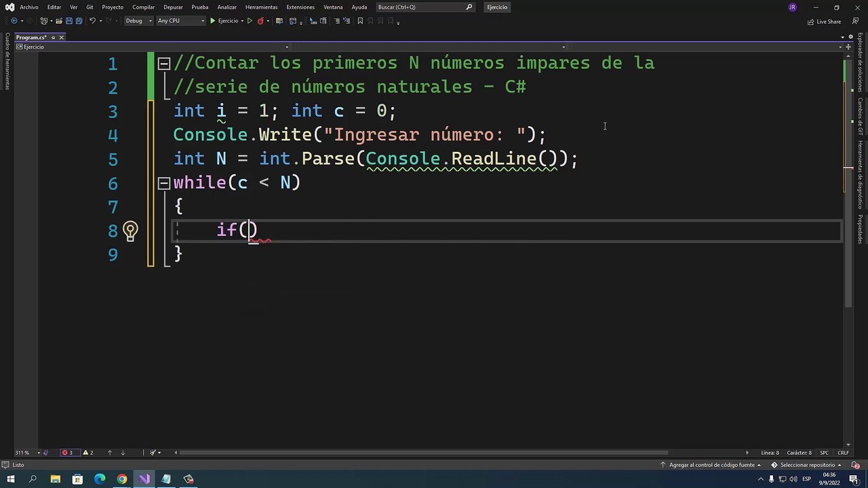The width and height of the screenshot is (868, 488).
Task: Click the search magnifier icon in Buscar box
Action: (x=469, y=7)
